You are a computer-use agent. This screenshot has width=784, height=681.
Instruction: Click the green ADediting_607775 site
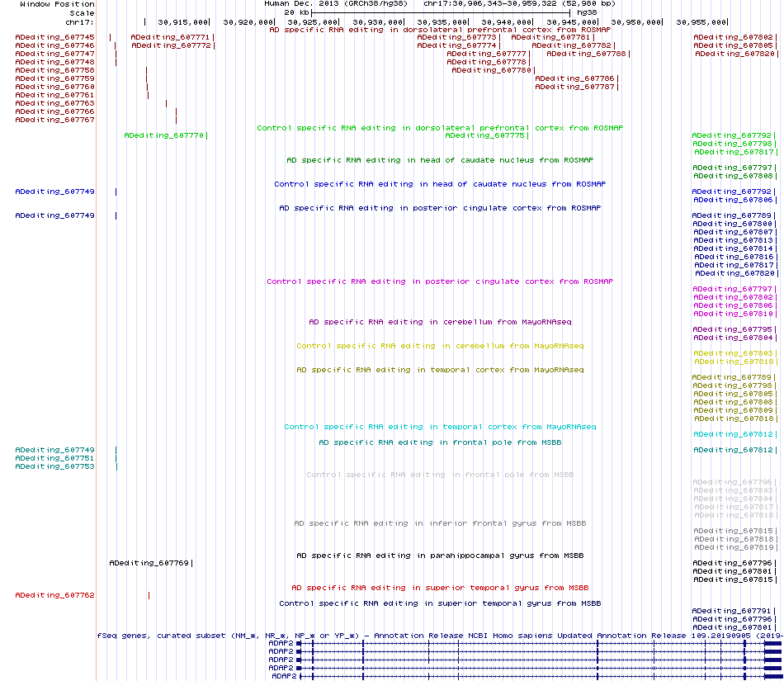(487, 135)
